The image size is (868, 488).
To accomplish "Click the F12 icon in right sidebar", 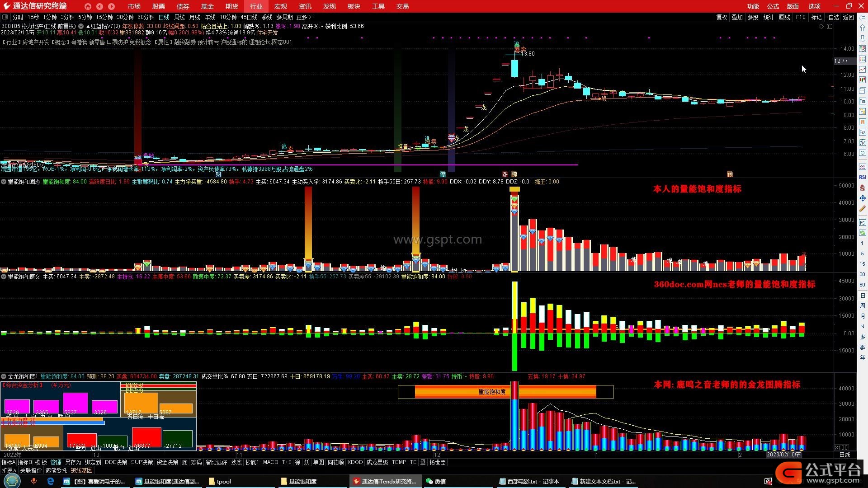I will tap(863, 132).
